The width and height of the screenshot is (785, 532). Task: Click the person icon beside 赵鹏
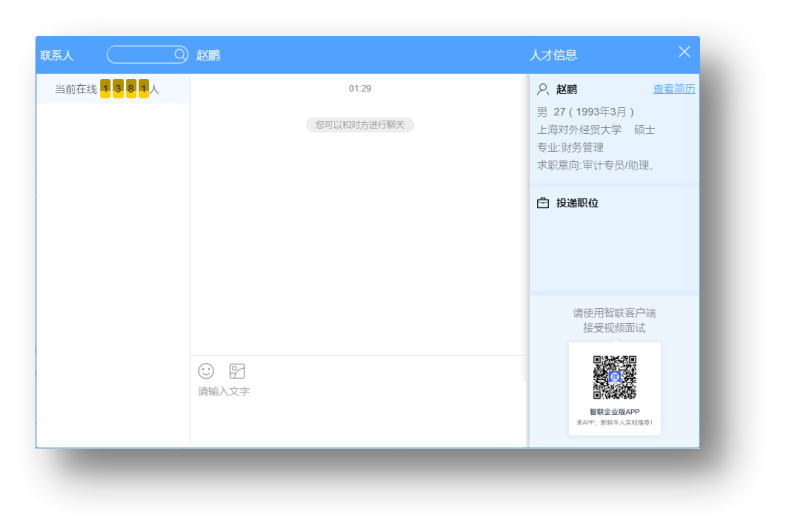click(543, 89)
